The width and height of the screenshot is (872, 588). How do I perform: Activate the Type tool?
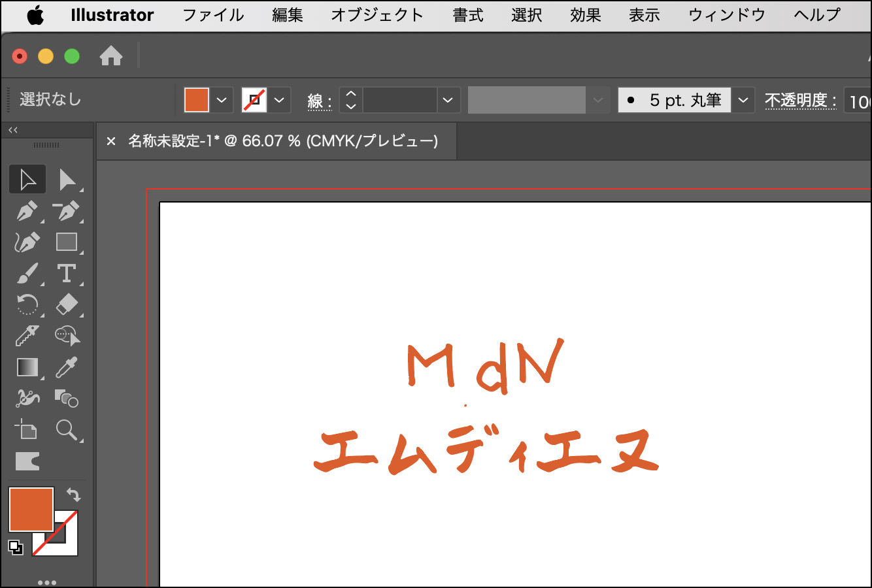[x=67, y=273]
